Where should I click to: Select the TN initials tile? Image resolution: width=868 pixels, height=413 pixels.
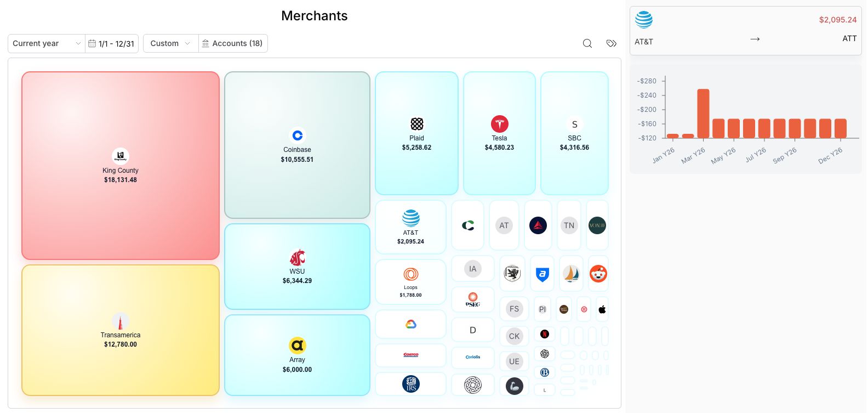tap(569, 225)
